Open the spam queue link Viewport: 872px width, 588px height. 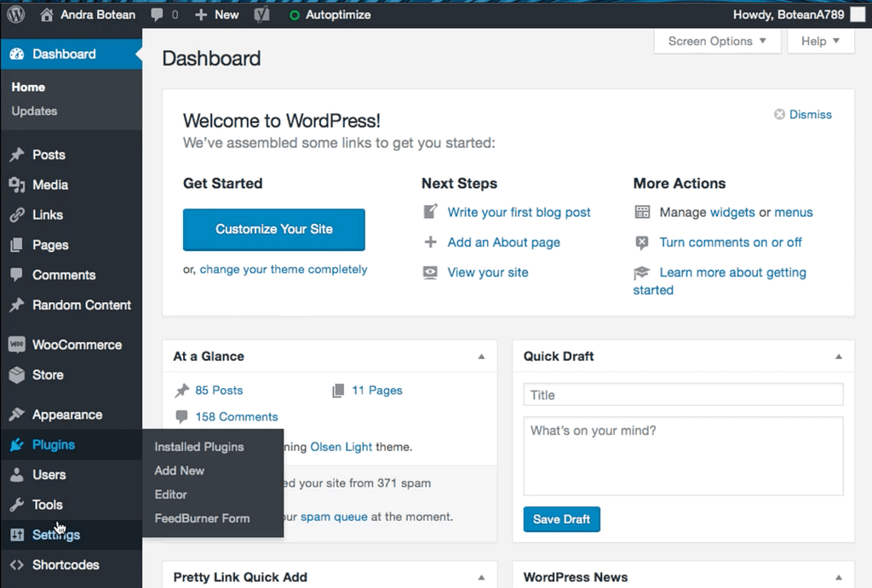334,517
